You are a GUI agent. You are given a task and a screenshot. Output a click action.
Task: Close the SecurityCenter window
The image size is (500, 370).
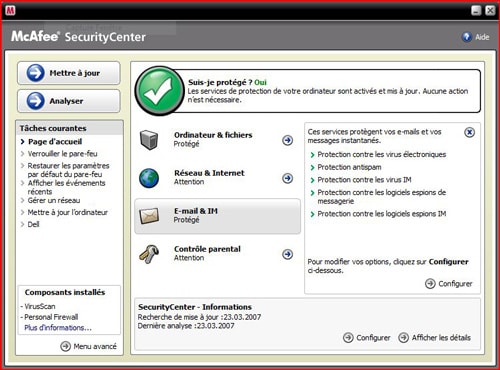coord(490,10)
